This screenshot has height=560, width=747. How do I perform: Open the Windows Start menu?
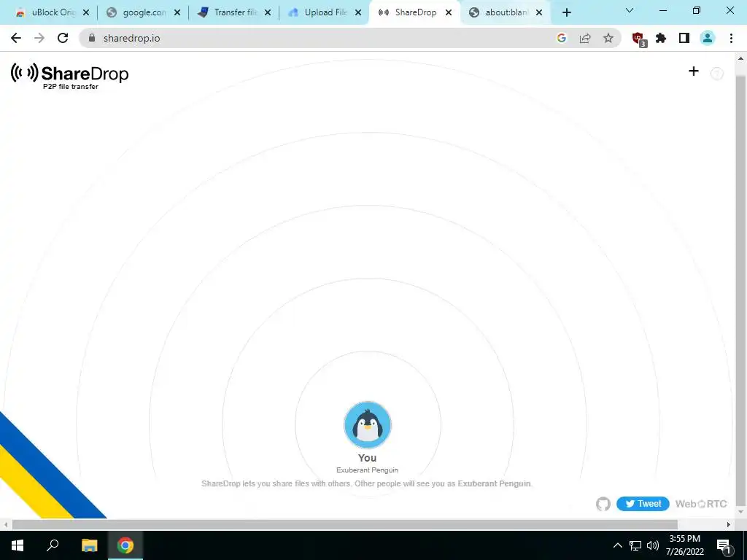coord(18,545)
